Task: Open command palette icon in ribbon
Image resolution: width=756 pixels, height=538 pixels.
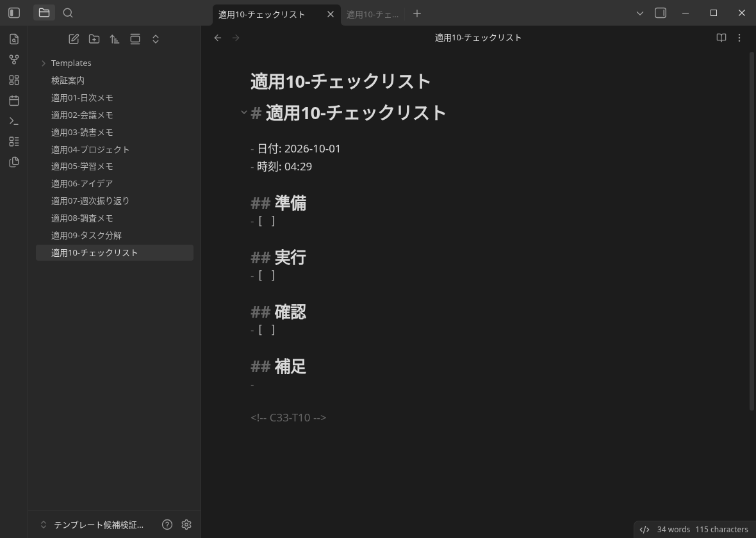Action: pyautogui.click(x=14, y=121)
